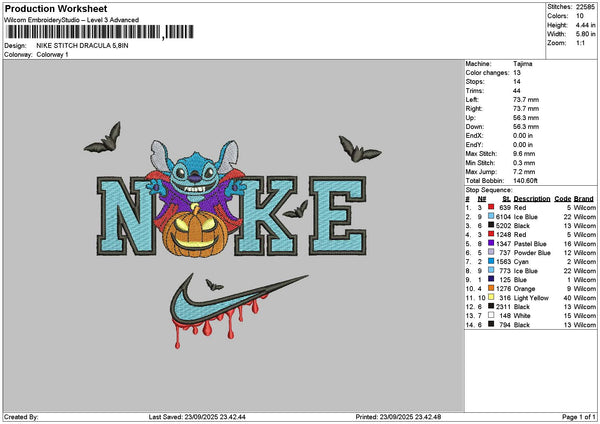Click the Page 1 of 1 label
Image resolution: width=600 pixels, height=424 pixels.
[x=579, y=417]
